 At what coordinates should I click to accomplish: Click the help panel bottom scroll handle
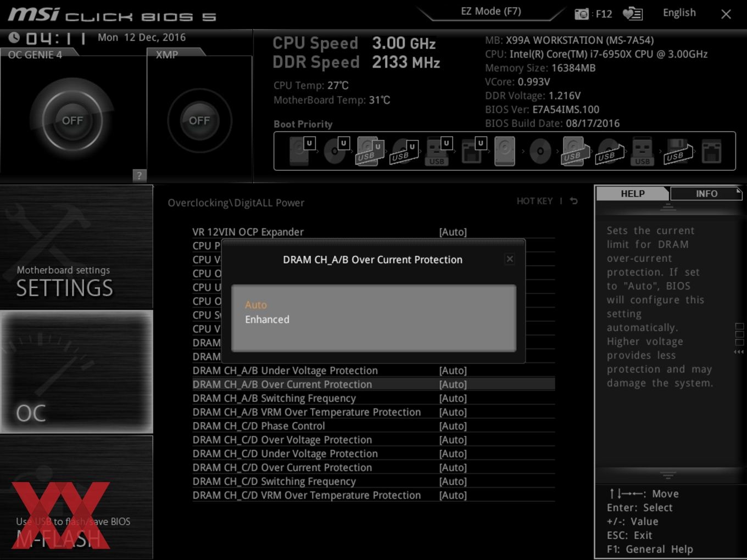pyautogui.click(x=668, y=475)
